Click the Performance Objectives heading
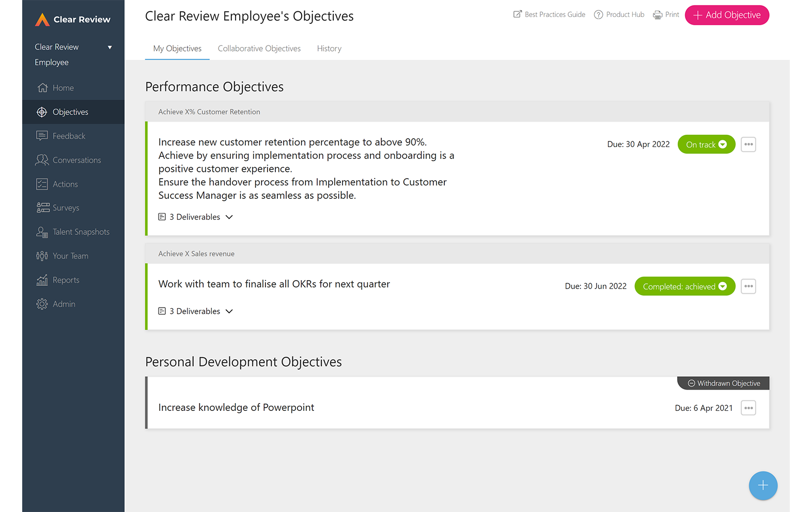 (x=214, y=87)
